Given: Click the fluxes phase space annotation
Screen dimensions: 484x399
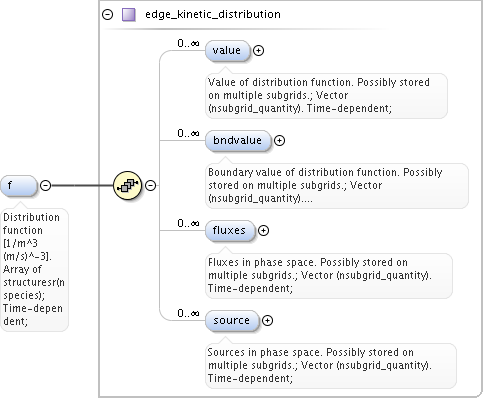Looking at the screenshot, I should point(329,276).
